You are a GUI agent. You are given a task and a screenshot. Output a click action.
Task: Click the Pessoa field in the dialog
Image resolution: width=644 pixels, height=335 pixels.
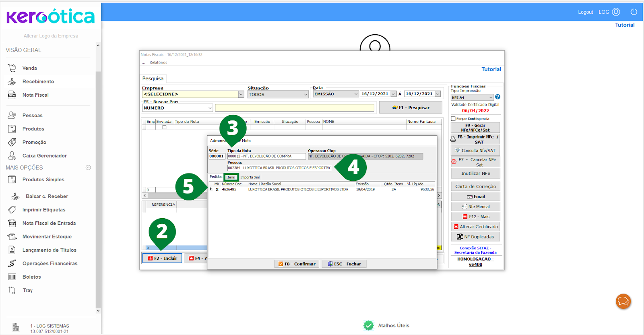pyautogui.click(x=279, y=168)
